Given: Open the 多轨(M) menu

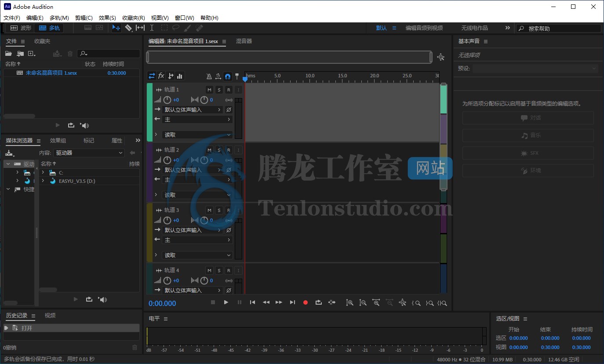Looking at the screenshot, I should coord(59,18).
